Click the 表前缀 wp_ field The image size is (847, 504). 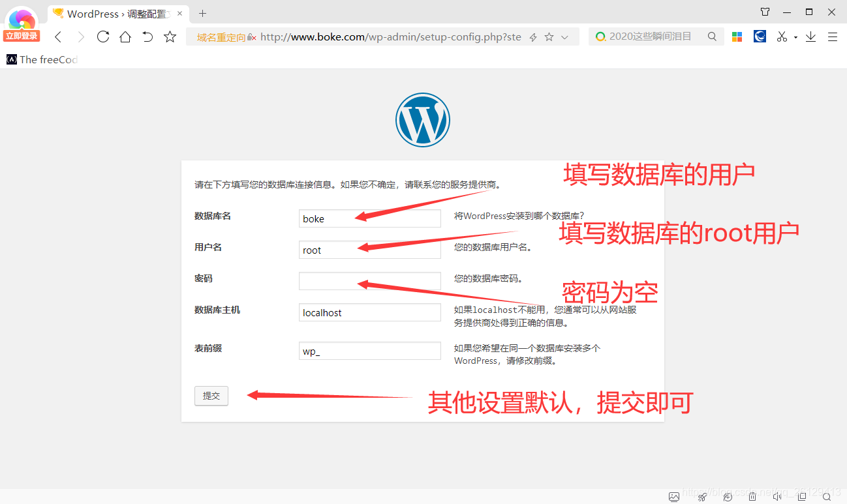[370, 351]
